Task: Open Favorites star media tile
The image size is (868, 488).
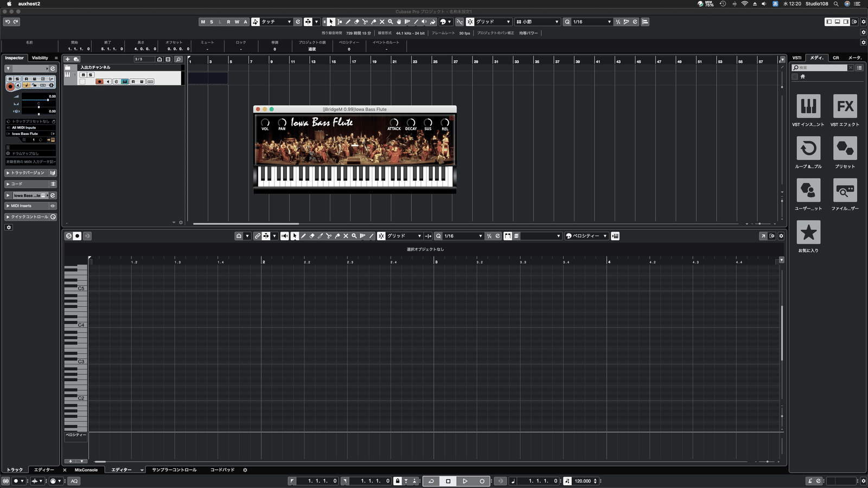Action: click(808, 232)
